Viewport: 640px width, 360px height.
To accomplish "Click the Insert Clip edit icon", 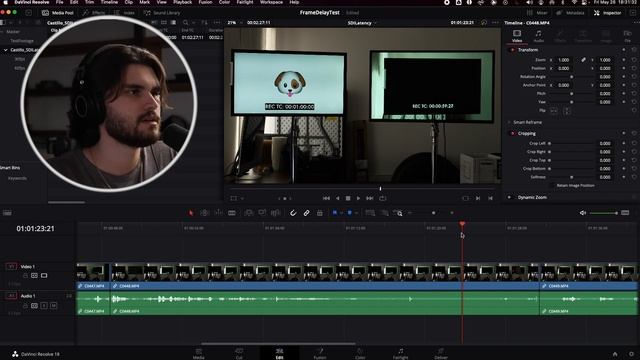I will click(x=248, y=213).
